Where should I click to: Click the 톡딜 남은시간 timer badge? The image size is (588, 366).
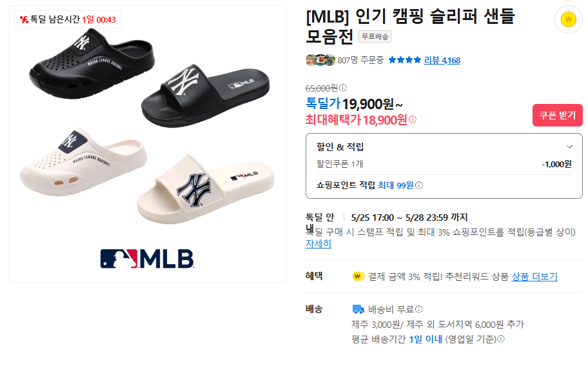pyautogui.click(x=68, y=19)
